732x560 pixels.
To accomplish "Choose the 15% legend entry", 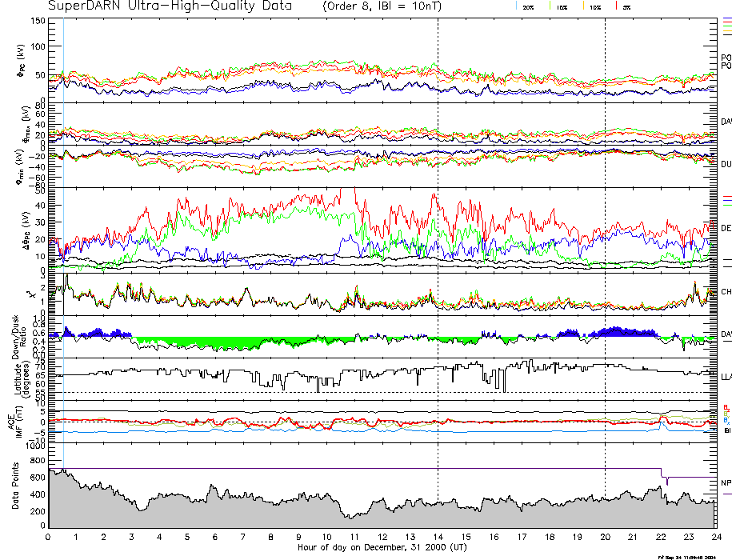I will (x=562, y=7).
